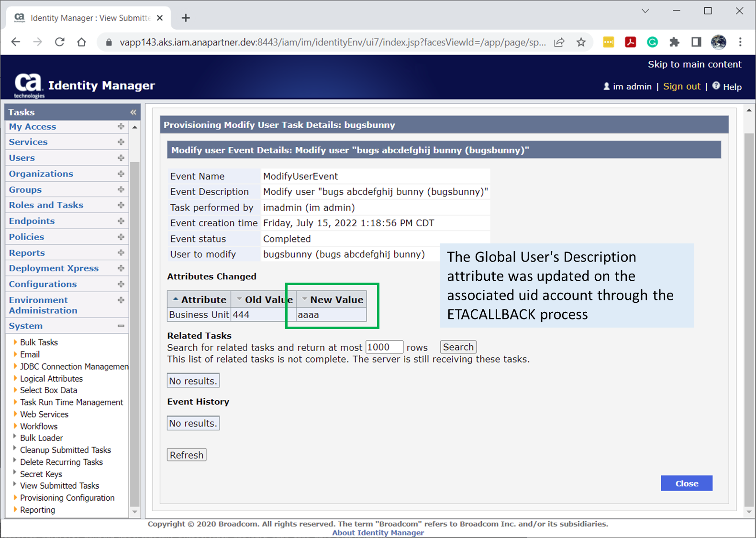Reload the current browser page
The width and height of the screenshot is (756, 538).
pyautogui.click(x=60, y=43)
